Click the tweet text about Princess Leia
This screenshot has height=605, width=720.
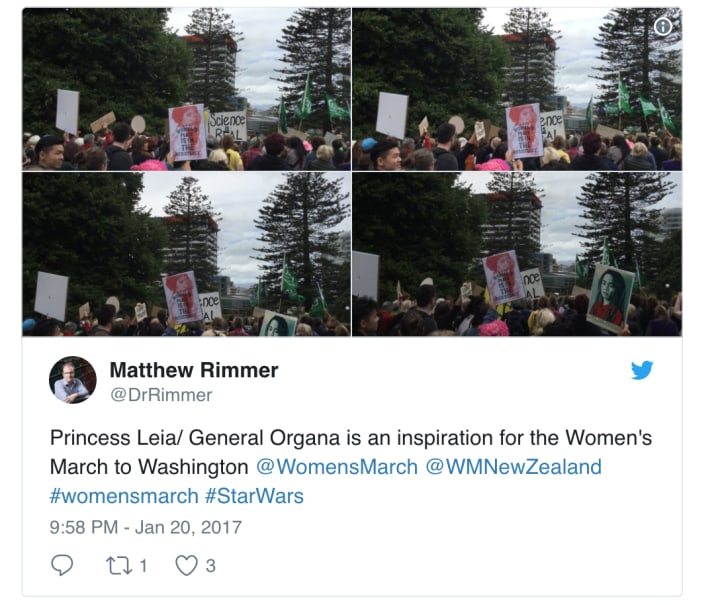351,467
